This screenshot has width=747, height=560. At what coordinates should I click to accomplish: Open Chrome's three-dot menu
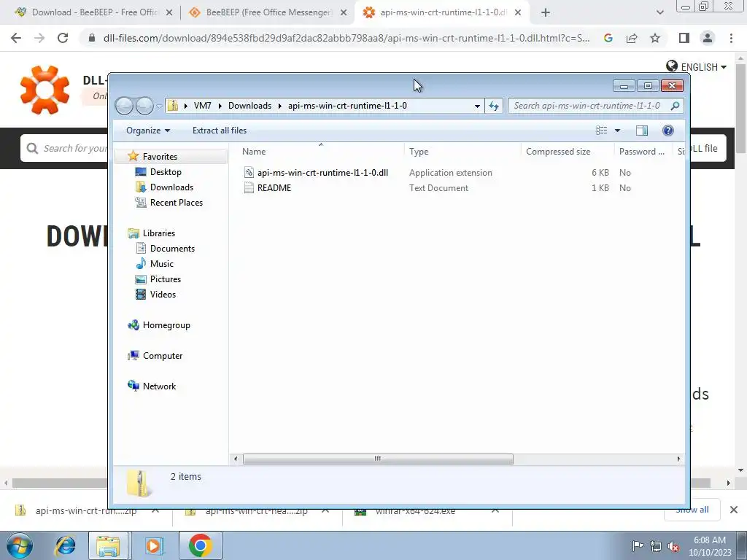pyautogui.click(x=731, y=38)
